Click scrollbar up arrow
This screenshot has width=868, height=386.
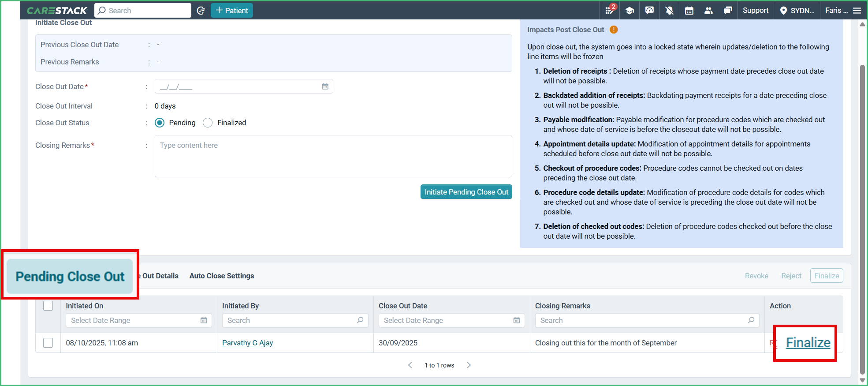(862, 24)
